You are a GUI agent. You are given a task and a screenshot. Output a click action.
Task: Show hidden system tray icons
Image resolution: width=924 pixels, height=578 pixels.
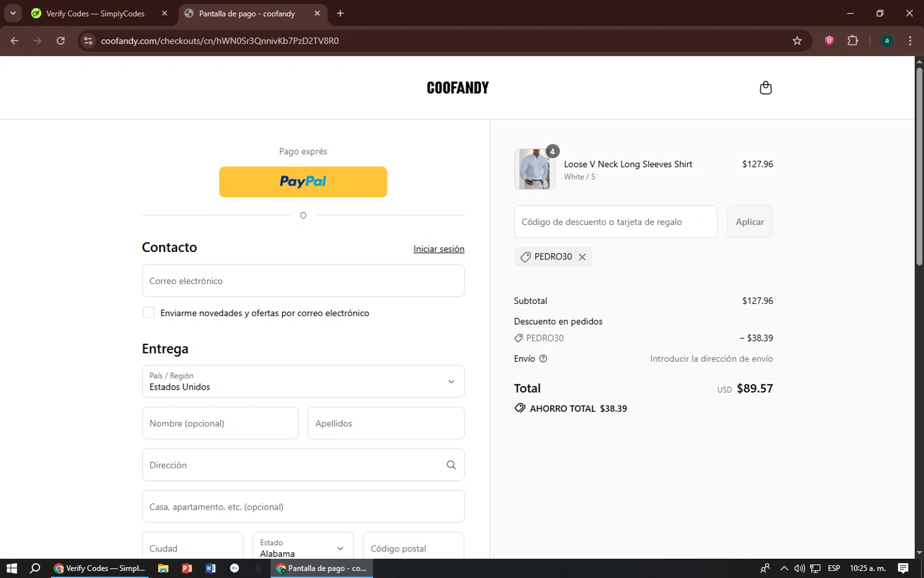784,568
